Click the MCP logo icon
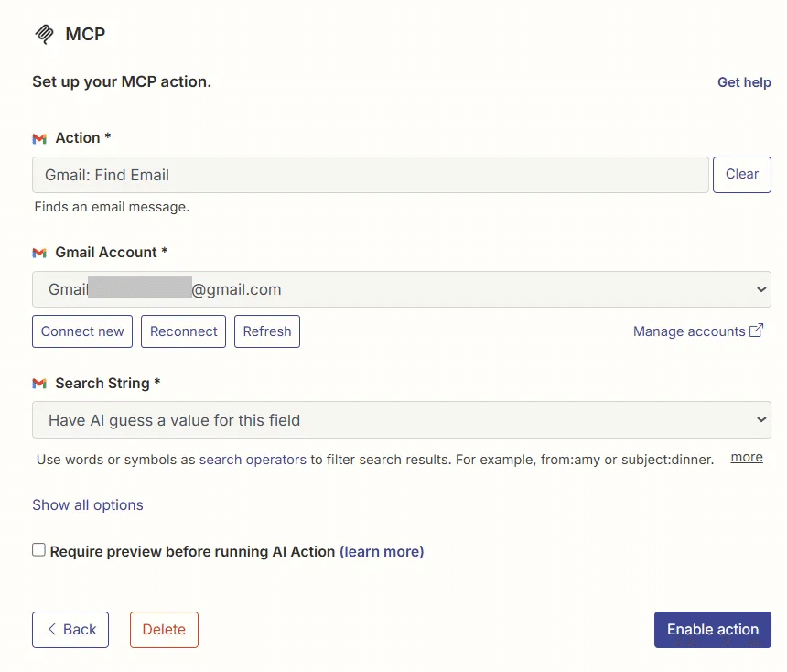787x672 pixels. click(43, 34)
